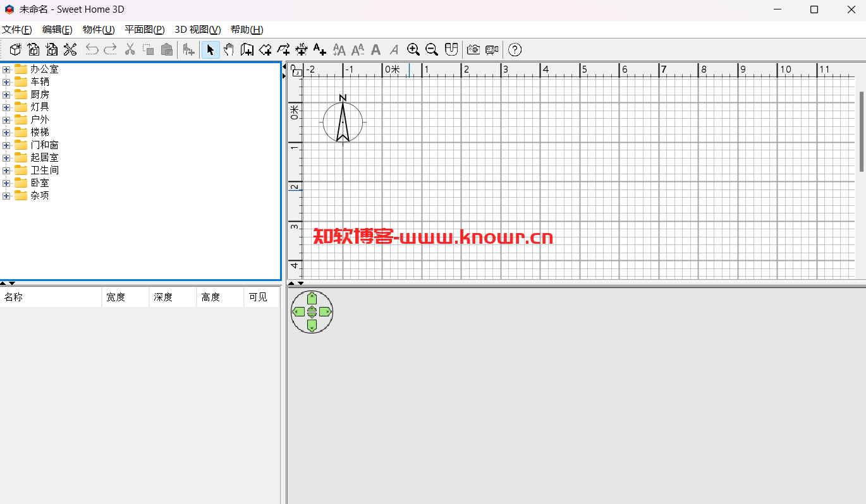This screenshot has height=504, width=866.
Task: Click the Add furniture to home icon
Action: [188, 49]
